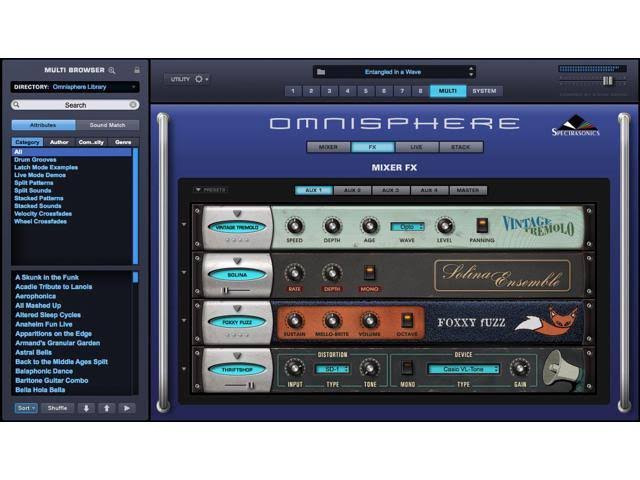Click the Solina Depth knob
The image size is (640, 480).
tap(332, 273)
